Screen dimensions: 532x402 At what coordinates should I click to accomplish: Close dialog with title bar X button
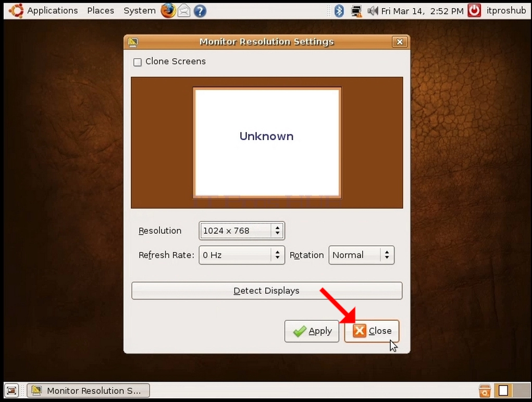click(x=400, y=42)
